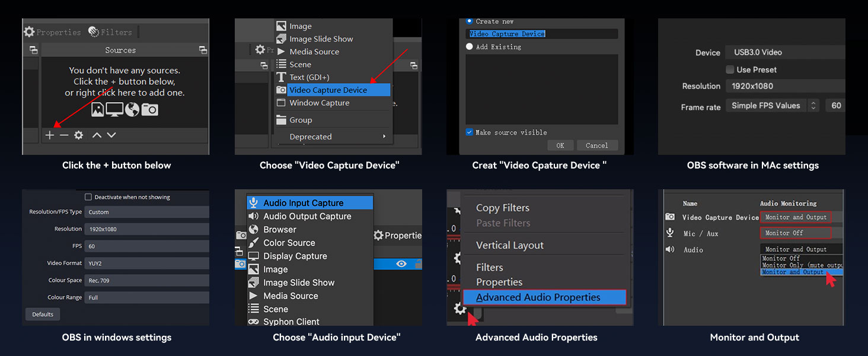
Task: Select the "Add Existing" radio button
Action: [469, 46]
